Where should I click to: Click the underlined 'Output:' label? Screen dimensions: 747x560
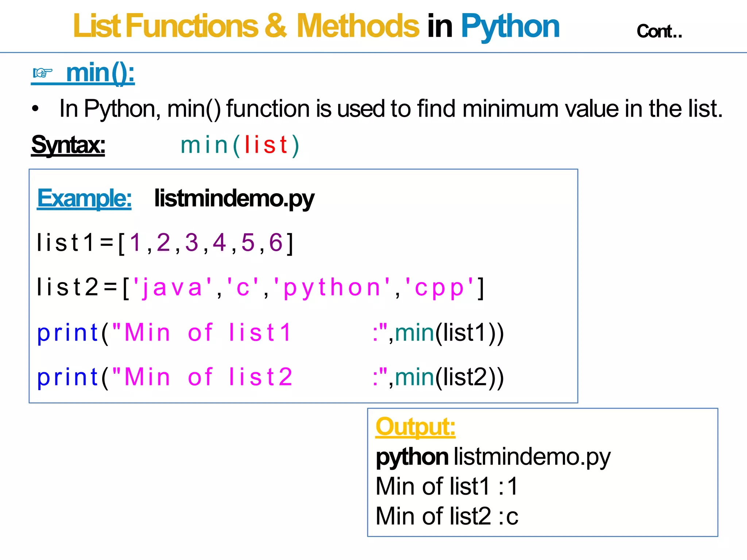coord(415,427)
